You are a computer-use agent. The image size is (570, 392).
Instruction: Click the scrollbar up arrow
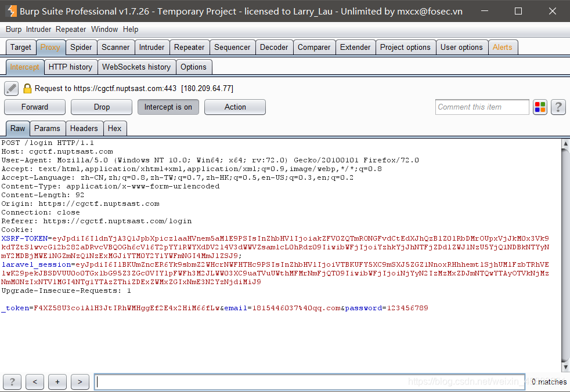pos(565,143)
